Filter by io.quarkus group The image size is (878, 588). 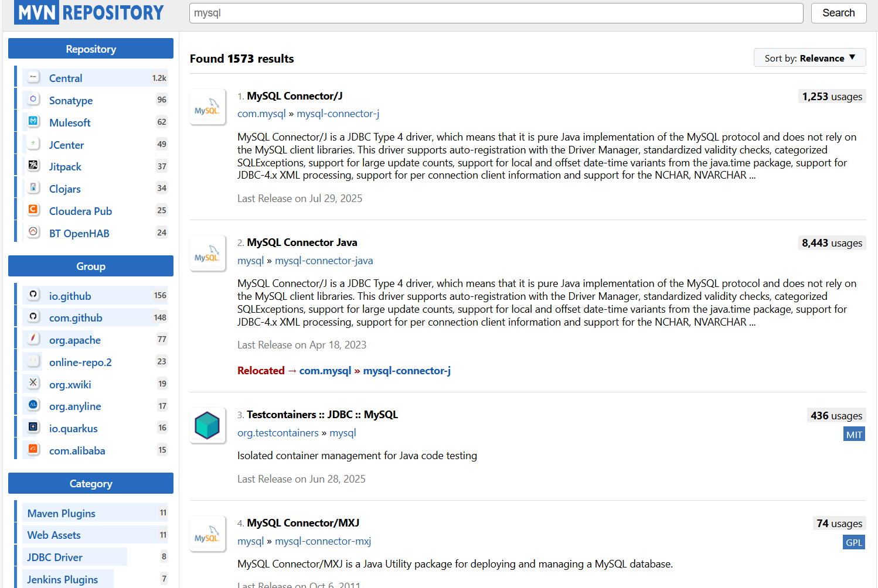coord(95,428)
